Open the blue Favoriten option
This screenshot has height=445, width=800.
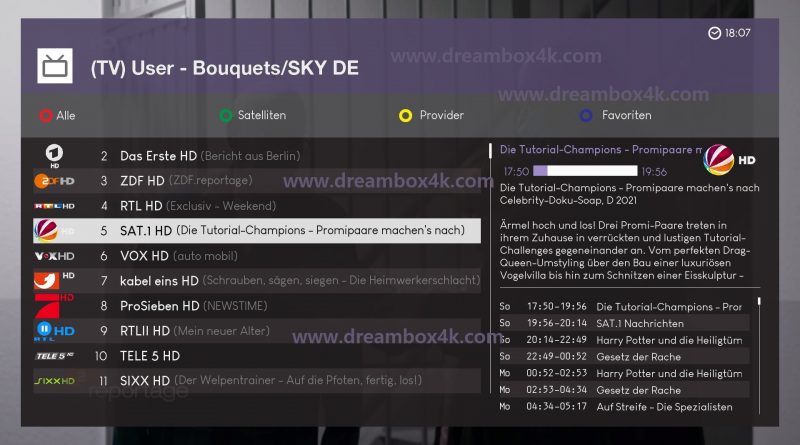tap(616, 115)
